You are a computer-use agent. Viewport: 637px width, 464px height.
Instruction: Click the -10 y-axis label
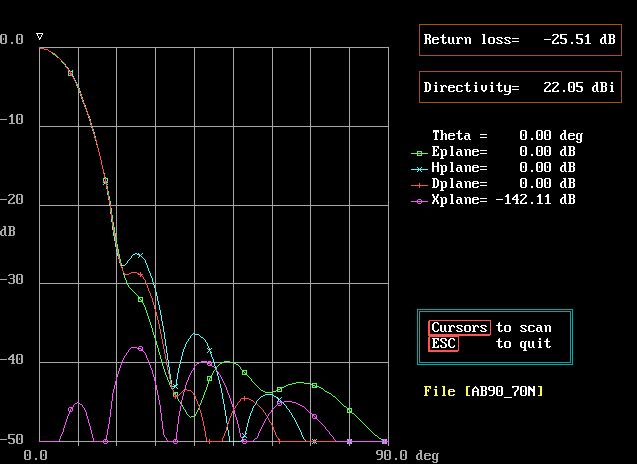point(12,119)
